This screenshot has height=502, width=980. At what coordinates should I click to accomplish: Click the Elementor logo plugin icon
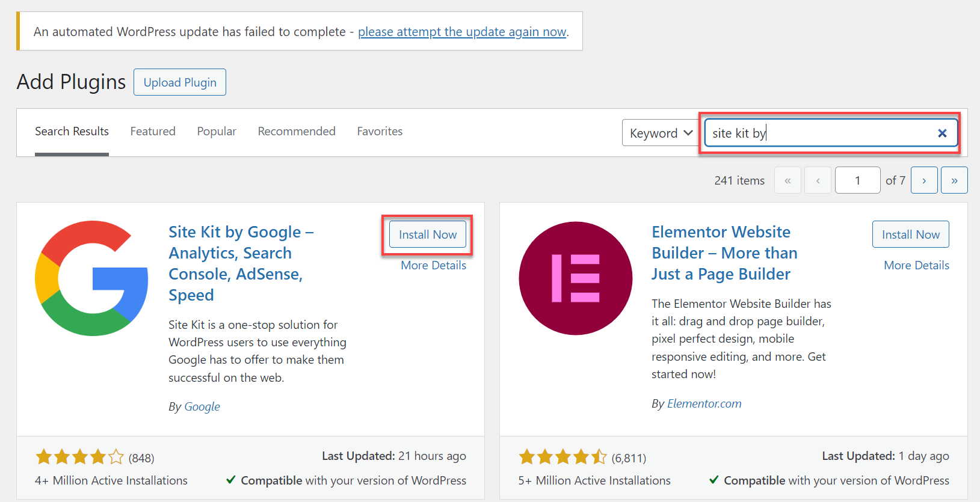coord(576,278)
